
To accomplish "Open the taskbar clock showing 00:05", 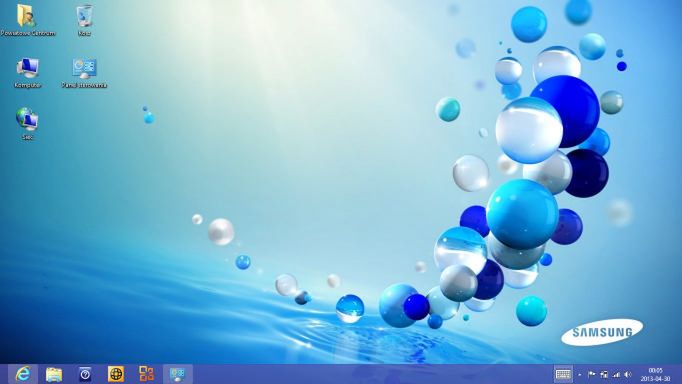I will [x=655, y=374].
